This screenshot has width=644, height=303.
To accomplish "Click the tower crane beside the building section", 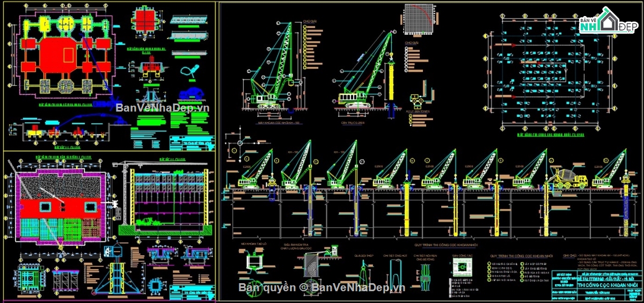I will [x=125, y=193].
